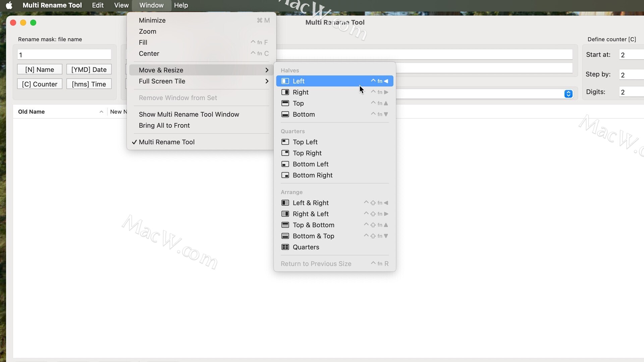Tile window to Bottom half
Screen dimensions: 644x362
coord(335,114)
